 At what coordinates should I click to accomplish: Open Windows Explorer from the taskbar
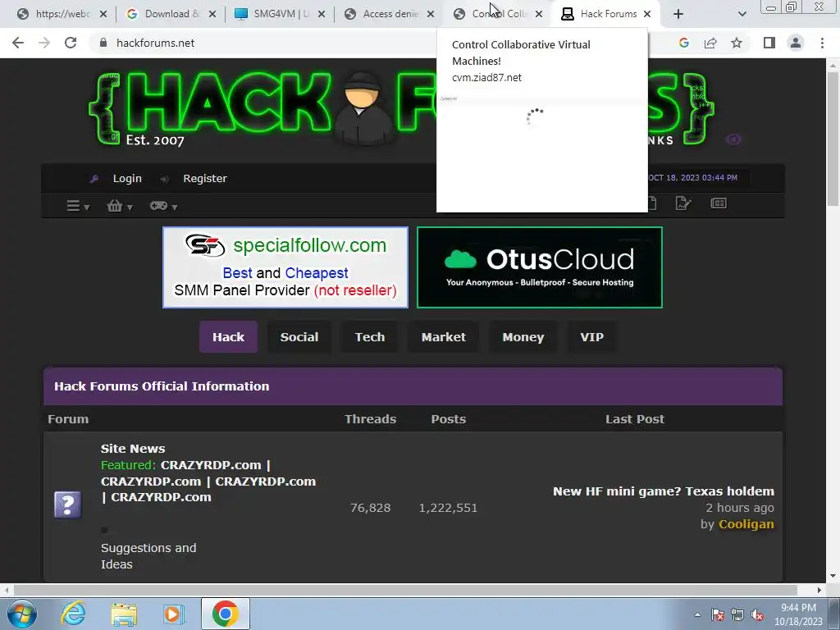(124, 614)
